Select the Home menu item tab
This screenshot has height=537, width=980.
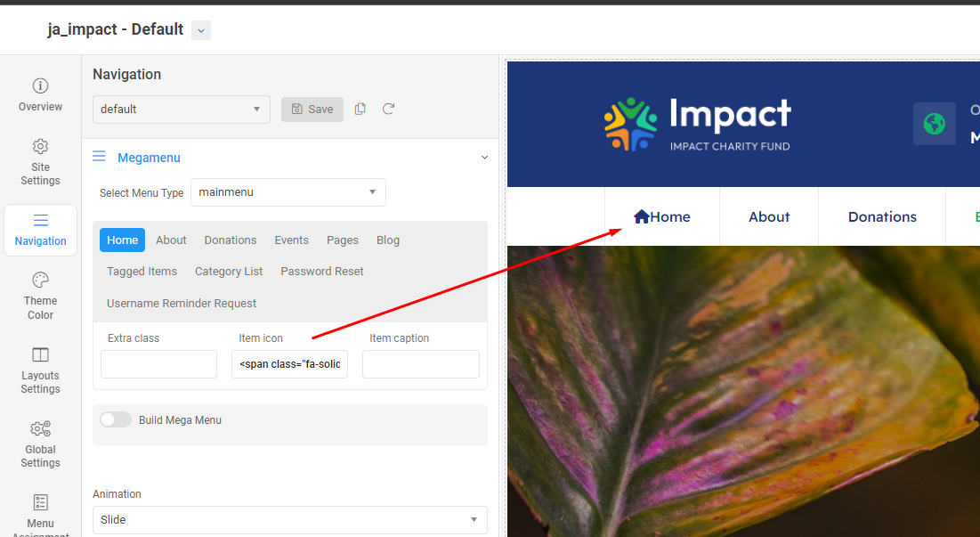[x=123, y=240]
